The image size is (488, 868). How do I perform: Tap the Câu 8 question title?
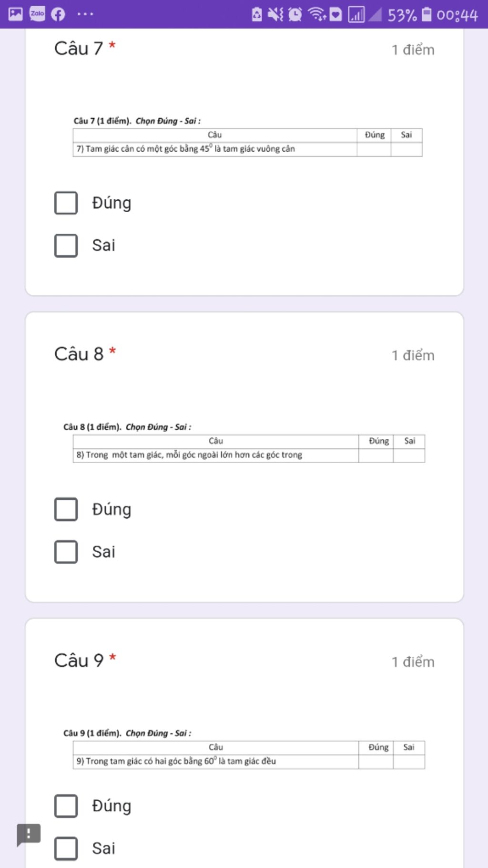click(x=79, y=354)
